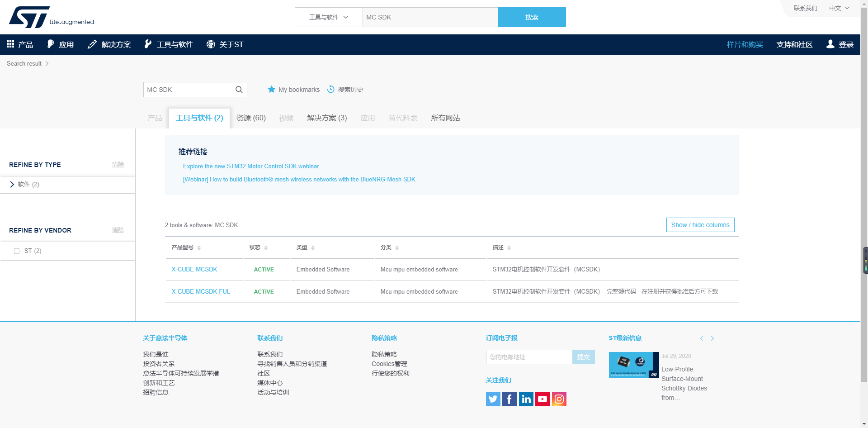Check the ST (2) vendor checkbox
The height and width of the screenshot is (428, 868).
17,251
